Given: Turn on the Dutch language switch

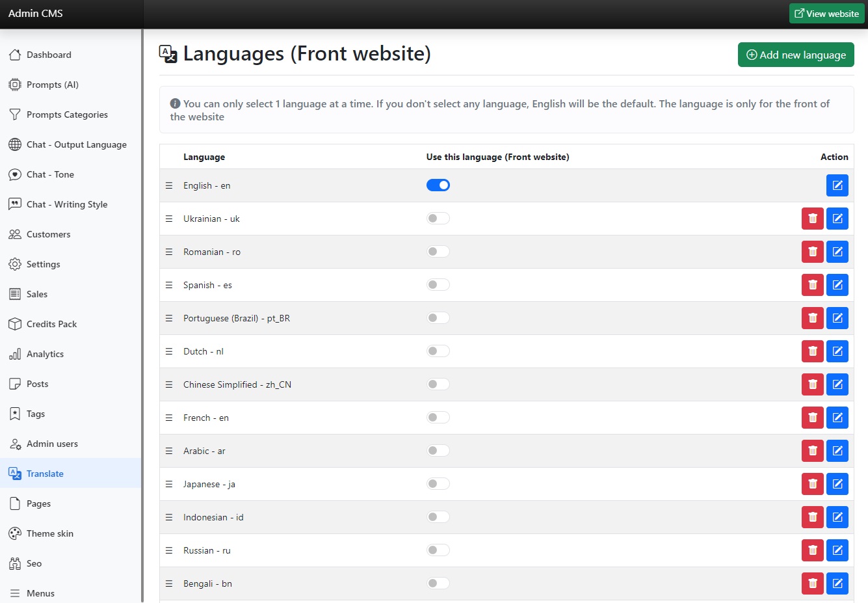Looking at the screenshot, I should (x=438, y=351).
